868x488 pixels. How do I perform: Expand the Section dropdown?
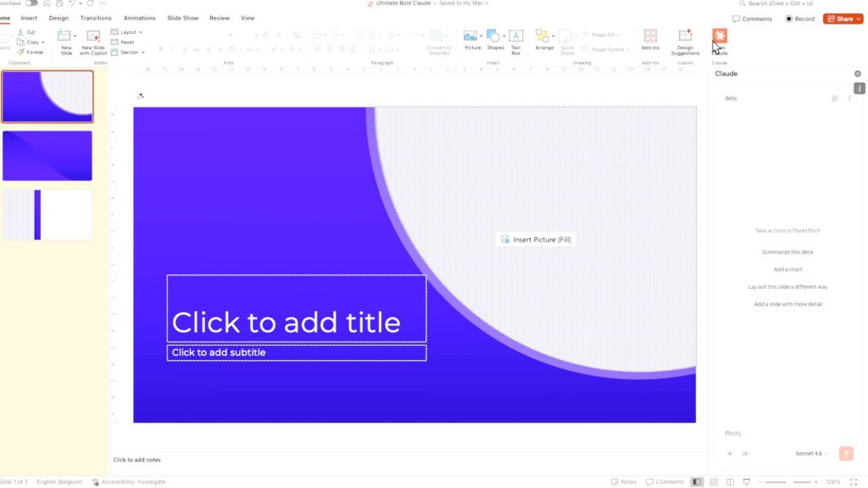coord(127,52)
